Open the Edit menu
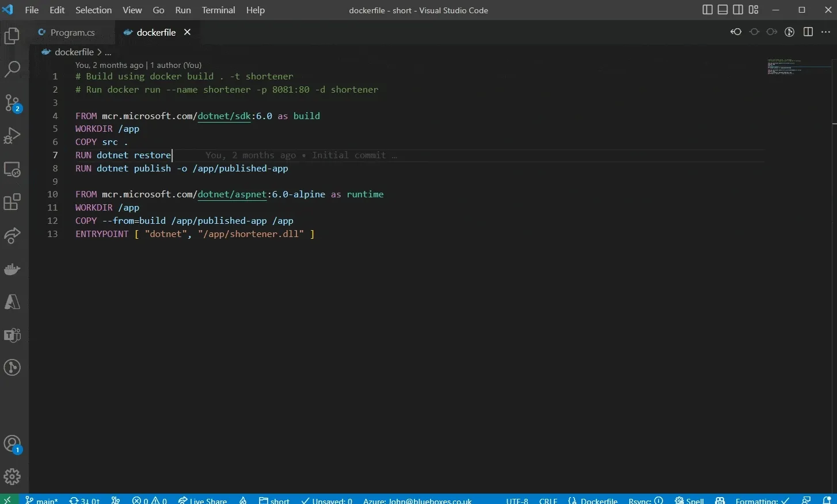 point(57,10)
